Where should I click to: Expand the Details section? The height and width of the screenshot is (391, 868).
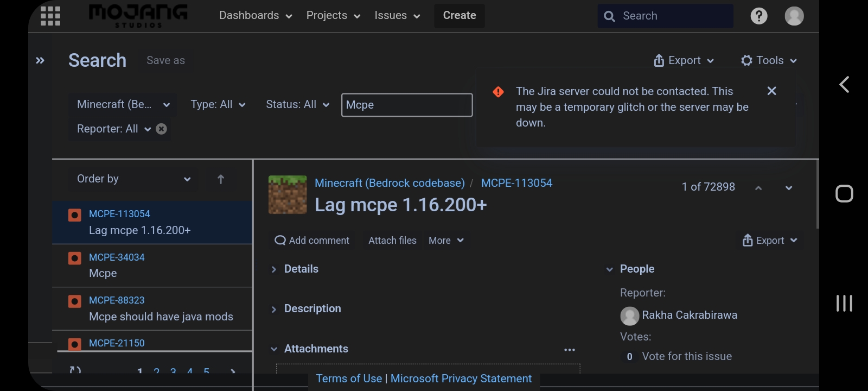[274, 269]
